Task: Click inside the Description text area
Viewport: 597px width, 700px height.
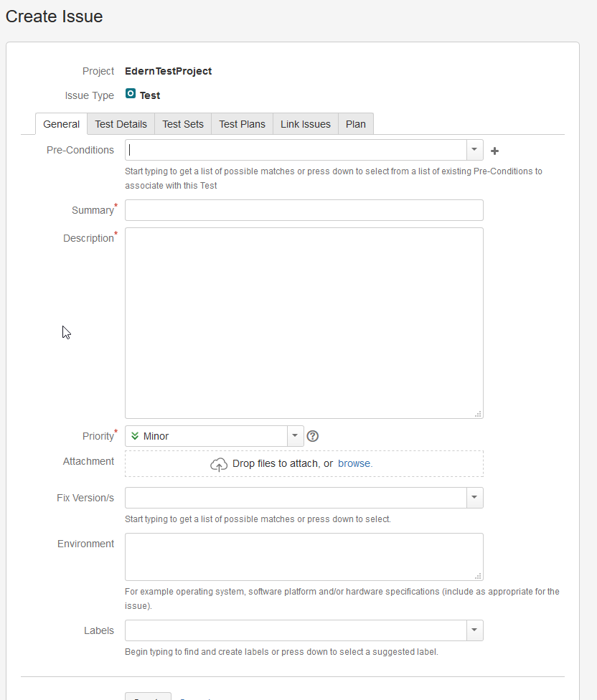Action: [x=304, y=323]
